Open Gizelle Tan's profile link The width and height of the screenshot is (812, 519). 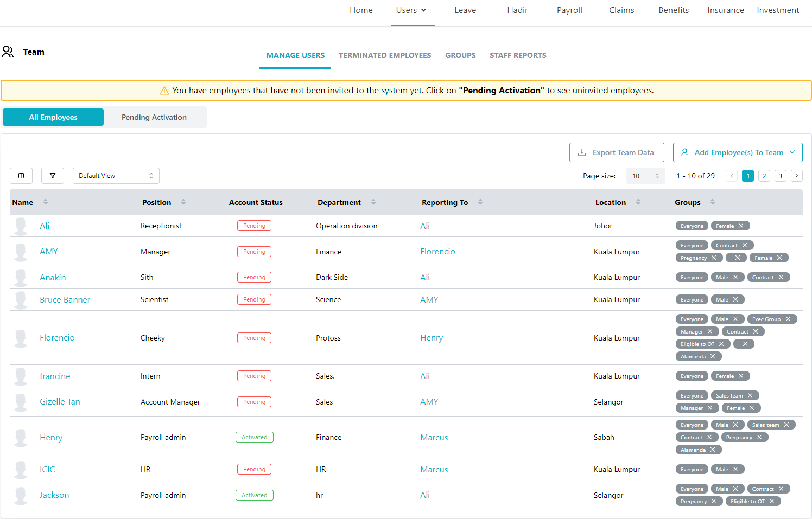[60, 402]
